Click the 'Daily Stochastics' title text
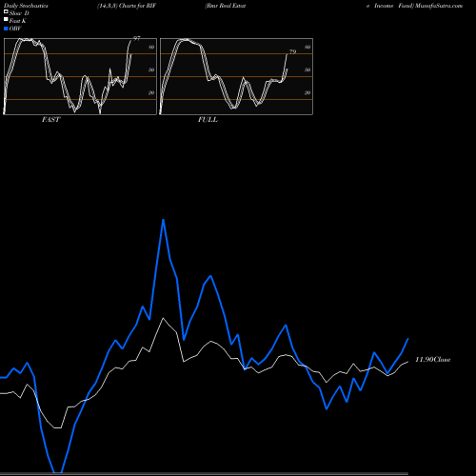The height and width of the screenshot is (476, 476). click(26, 6)
